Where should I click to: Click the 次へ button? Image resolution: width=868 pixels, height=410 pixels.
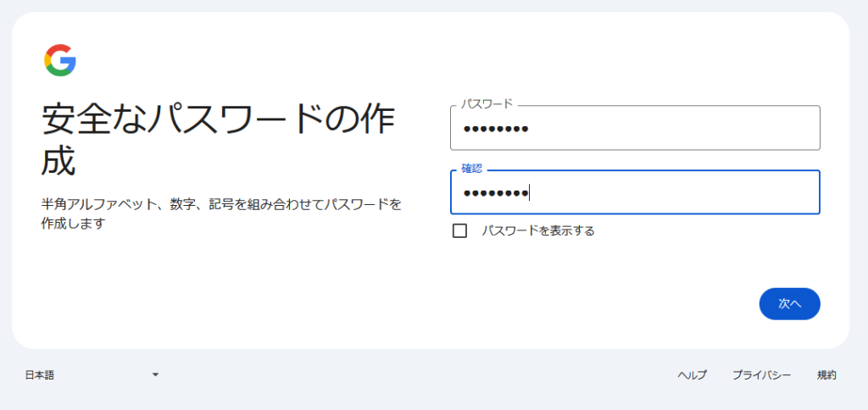coord(789,303)
